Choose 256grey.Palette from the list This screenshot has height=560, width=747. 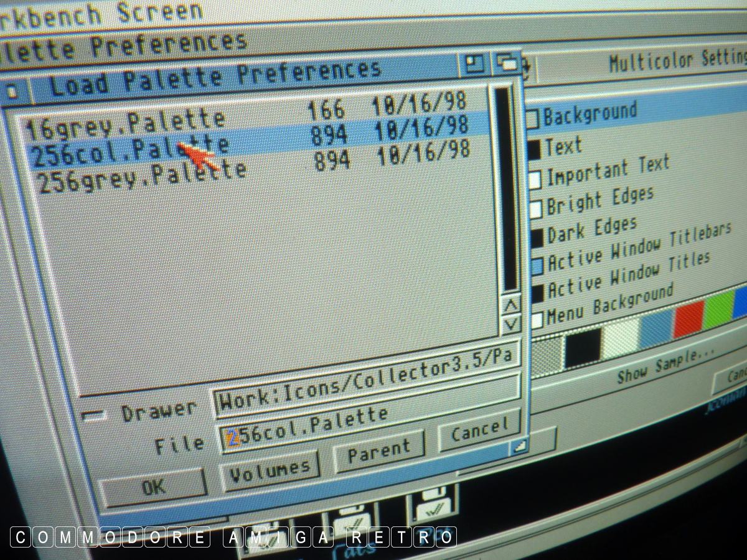coord(142,175)
